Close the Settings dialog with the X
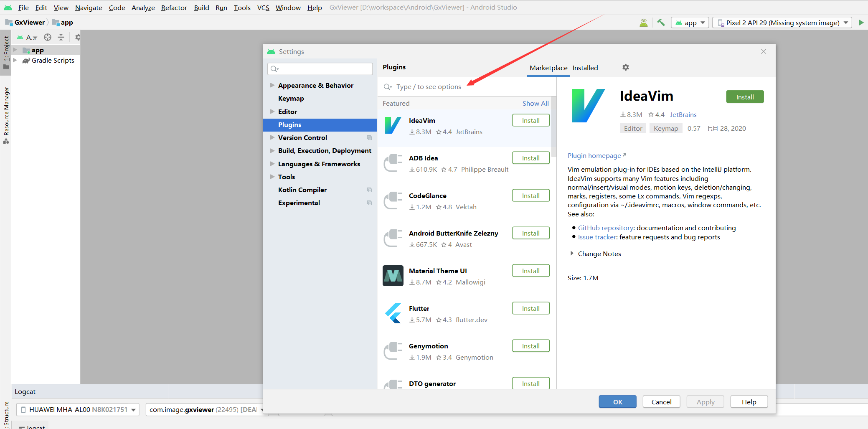The image size is (868, 429). pyautogui.click(x=764, y=51)
